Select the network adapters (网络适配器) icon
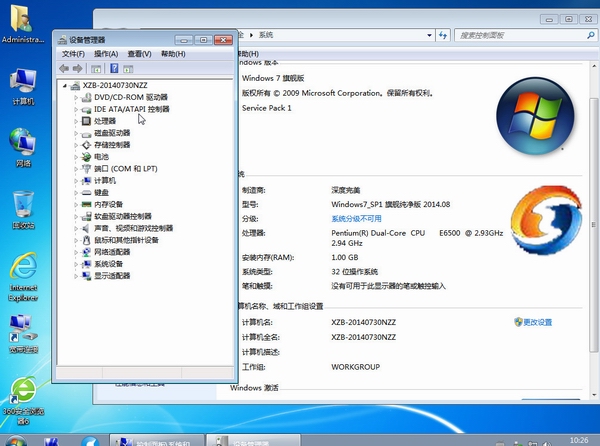600x446 pixels. (86, 252)
